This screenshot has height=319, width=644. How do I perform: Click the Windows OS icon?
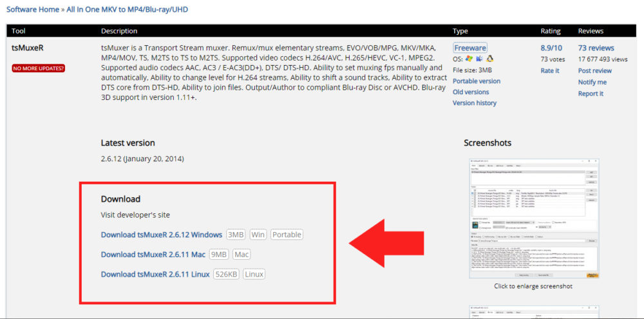tap(469, 59)
